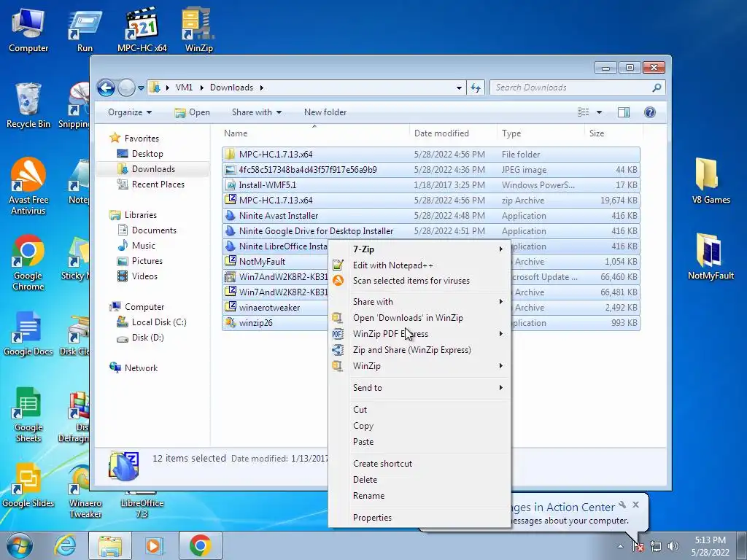Image resolution: width=747 pixels, height=560 pixels.
Task: Sort by the Date modified column
Action: pyautogui.click(x=452, y=133)
